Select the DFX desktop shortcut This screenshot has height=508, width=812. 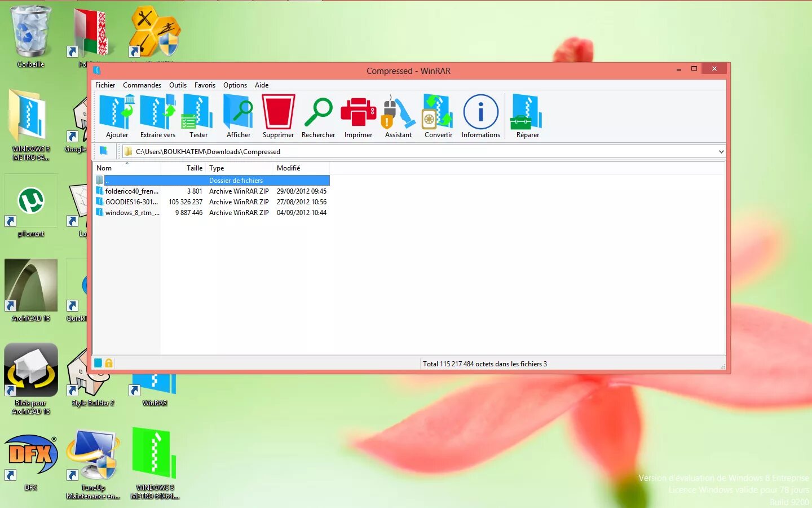[30, 462]
